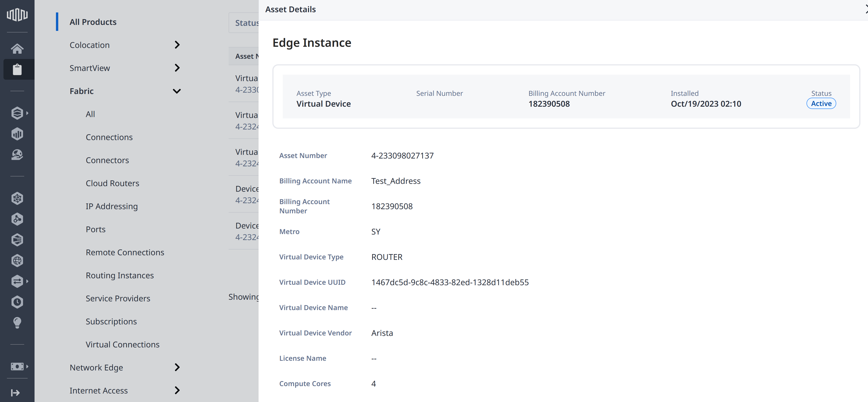Open Remote Connections under Fabric
868x402 pixels.
pyautogui.click(x=125, y=252)
